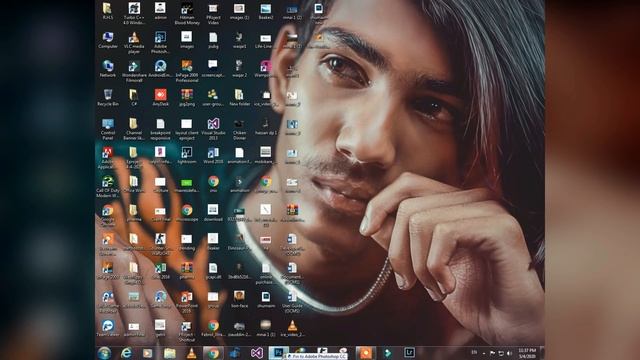The width and height of the screenshot is (640, 360).
Task: Open the Network desktop icon
Action: (x=108, y=69)
